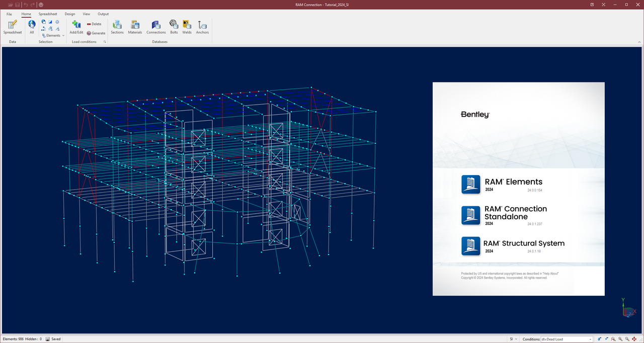Click the zoom in magnifier status icon
644x343 pixels.
(x=620, y=339)
